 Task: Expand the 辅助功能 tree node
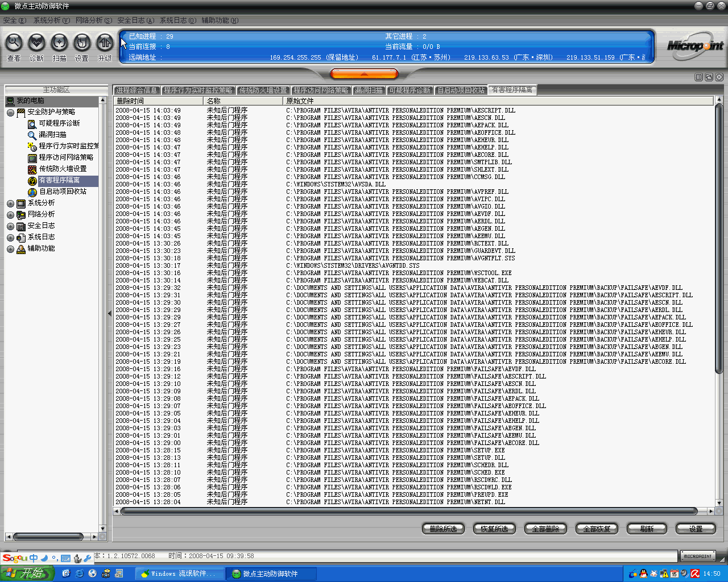pyautogui.click(x=10, y=249)
